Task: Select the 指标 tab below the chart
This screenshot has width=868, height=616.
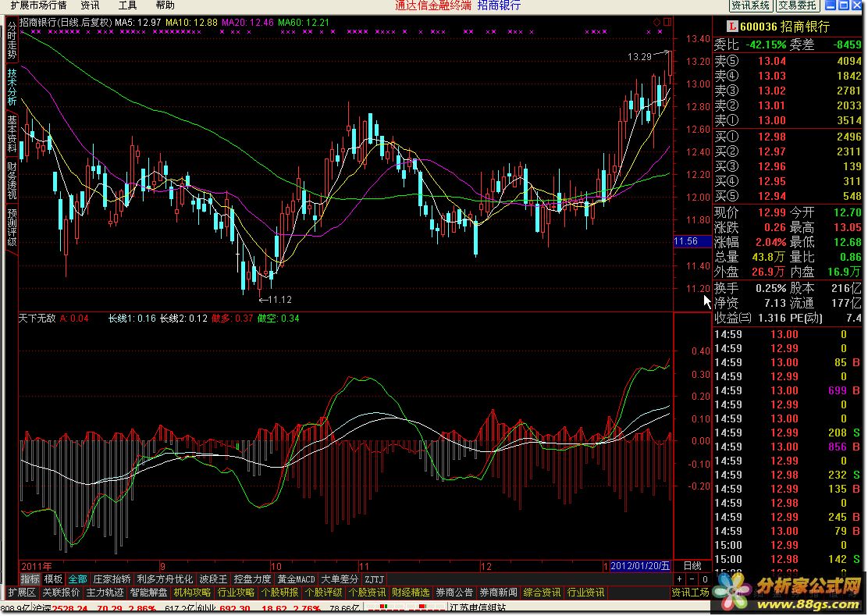Action: click(x=30, y=579)
